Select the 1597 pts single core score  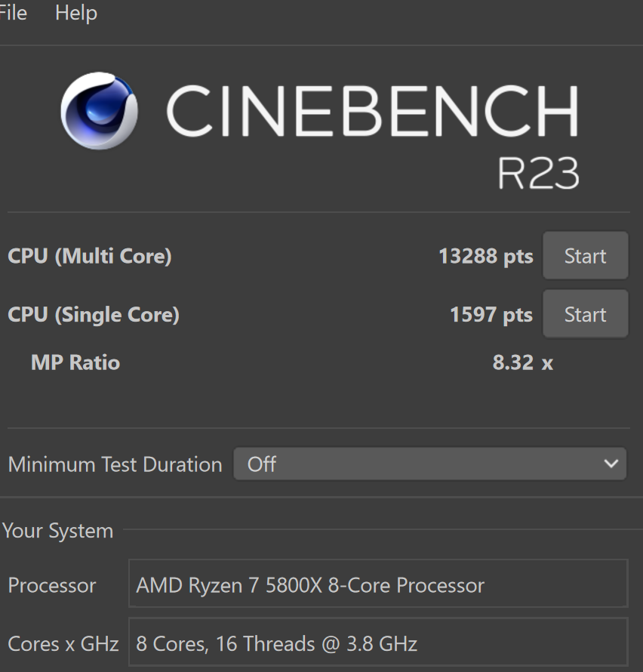[491, 314]
